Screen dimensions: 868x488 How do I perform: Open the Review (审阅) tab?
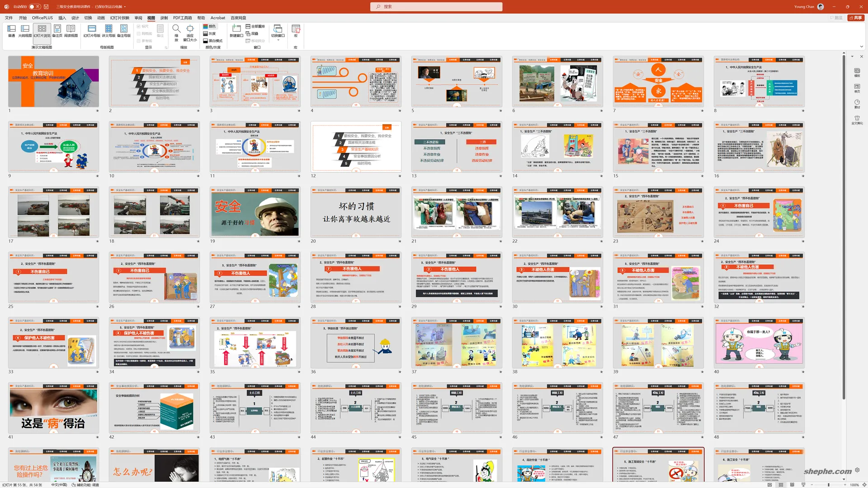pyautogui.click(x=138, y=18)
